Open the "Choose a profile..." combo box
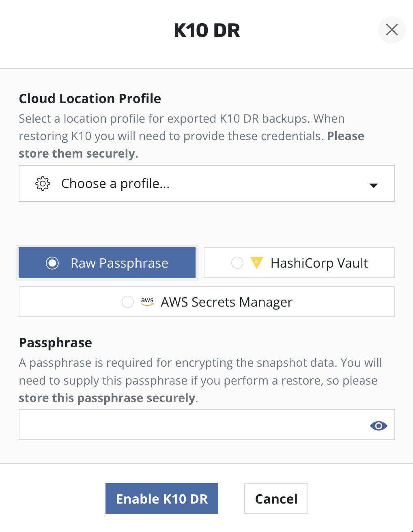 pos(206,184)
